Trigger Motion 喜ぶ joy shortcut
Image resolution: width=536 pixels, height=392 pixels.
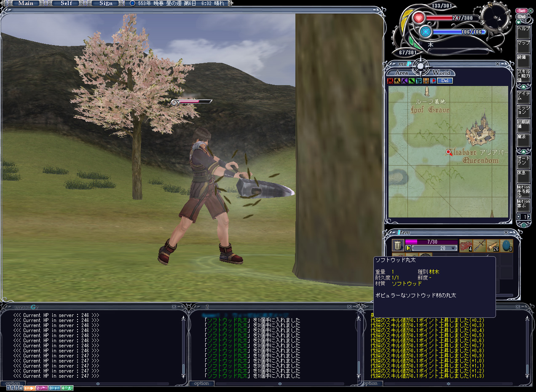524,206
